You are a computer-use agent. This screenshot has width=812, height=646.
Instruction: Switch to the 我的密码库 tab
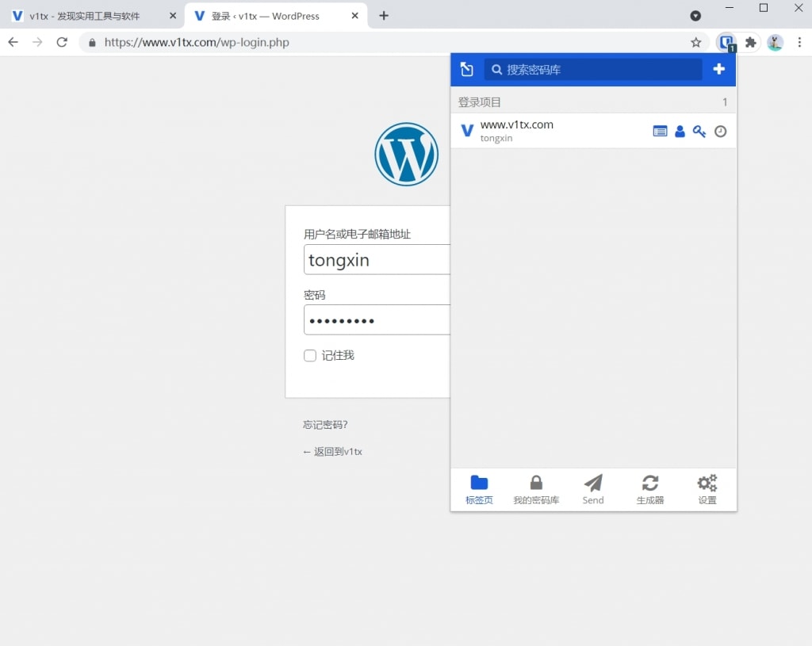[x=536, y=490]
